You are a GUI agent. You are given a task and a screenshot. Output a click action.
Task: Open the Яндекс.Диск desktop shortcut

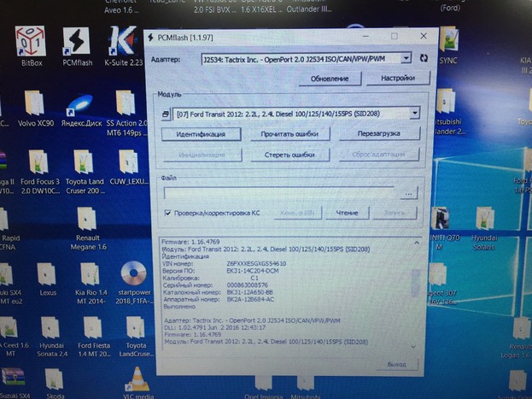point(81,105)
